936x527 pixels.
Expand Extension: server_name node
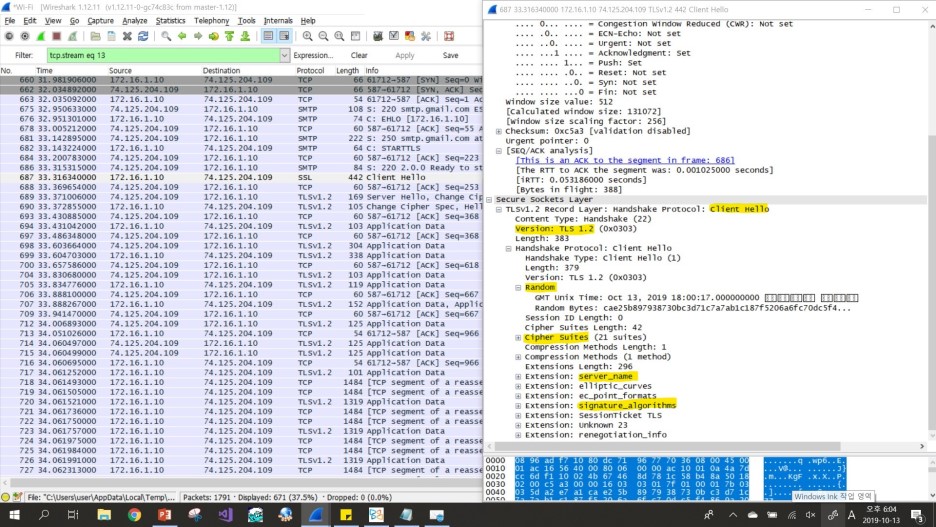tap(518, 377)
